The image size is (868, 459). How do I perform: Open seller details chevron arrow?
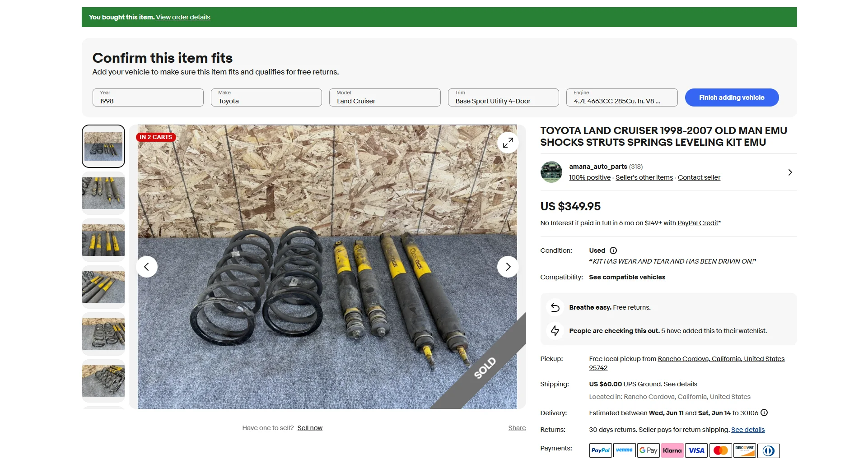(x=790, y=172)
